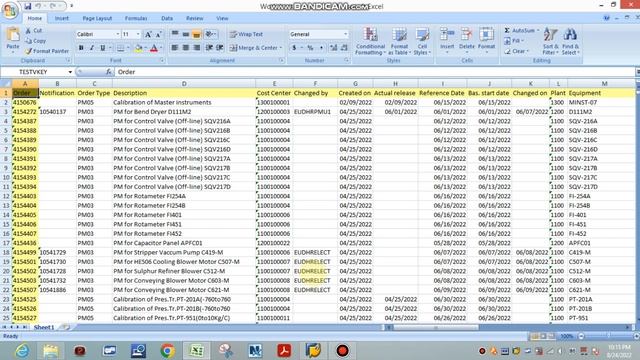This screenshot has height=360, width=640.
Task: Select the Sheet1 tab
Action: tap(44, 327)
